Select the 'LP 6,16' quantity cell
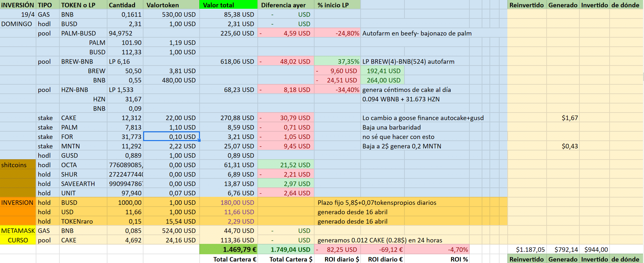 [125, 61]
